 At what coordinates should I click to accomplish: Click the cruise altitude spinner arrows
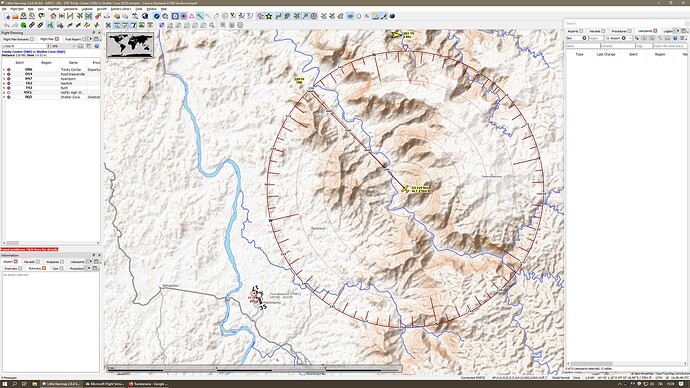point(47,46)
